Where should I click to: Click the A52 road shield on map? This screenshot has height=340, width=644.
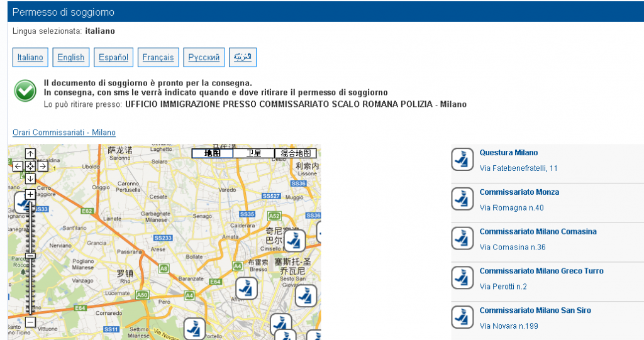click(274, 216)
